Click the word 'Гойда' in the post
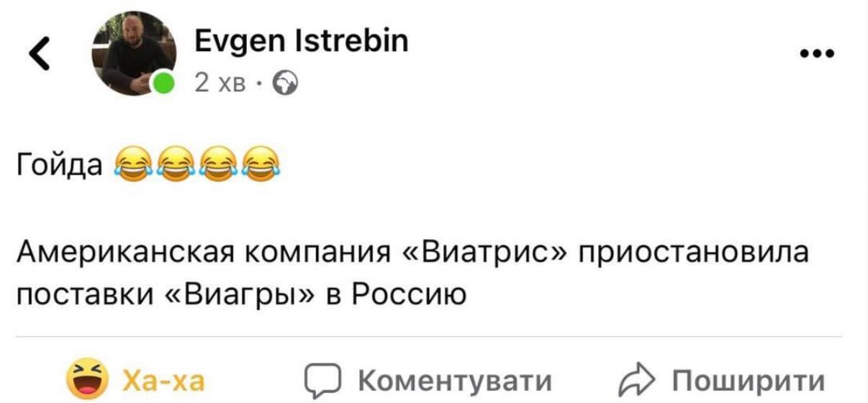 pos(60,166)
